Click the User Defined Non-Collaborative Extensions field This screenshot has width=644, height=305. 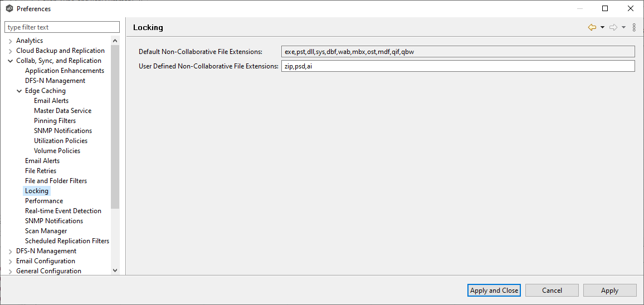coord(458,66)
